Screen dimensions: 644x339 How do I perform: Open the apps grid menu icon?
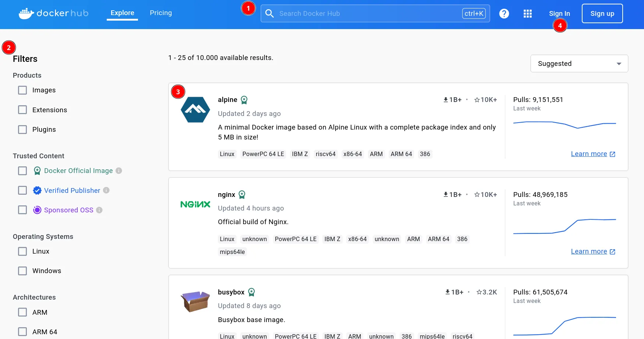point(527,14)
